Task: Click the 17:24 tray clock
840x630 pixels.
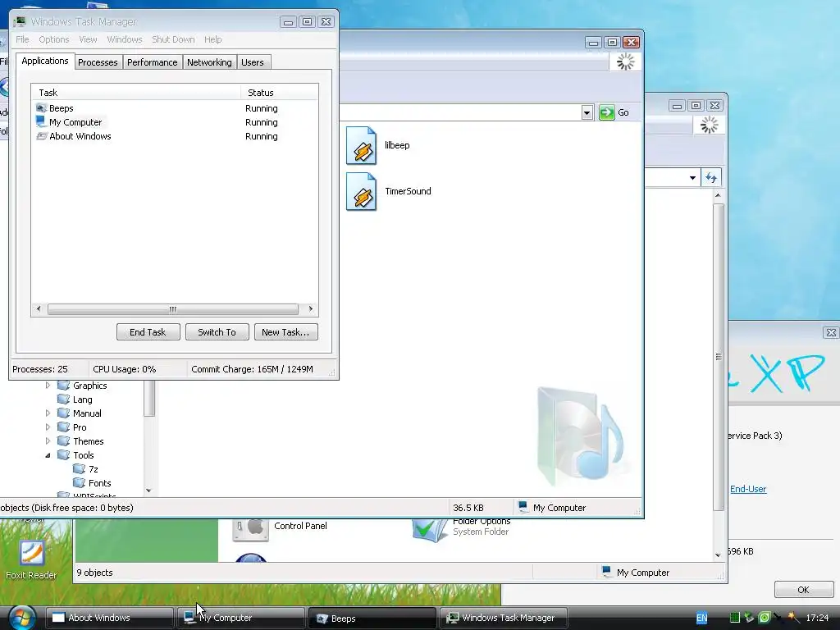Action: tap(817, 618)
